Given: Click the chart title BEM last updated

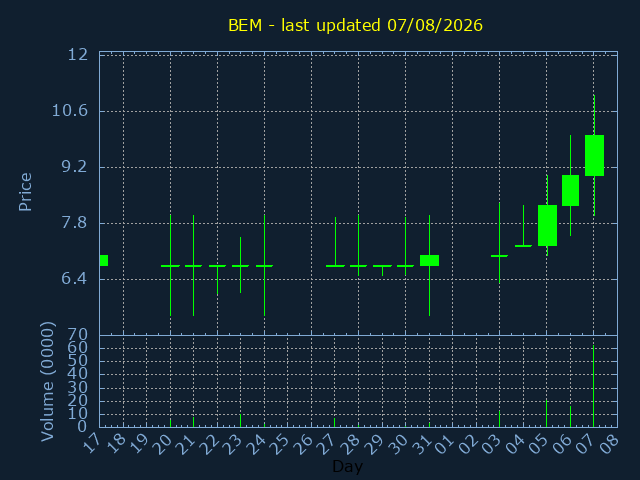Looking at the screenshot, I should coord(355,25).
